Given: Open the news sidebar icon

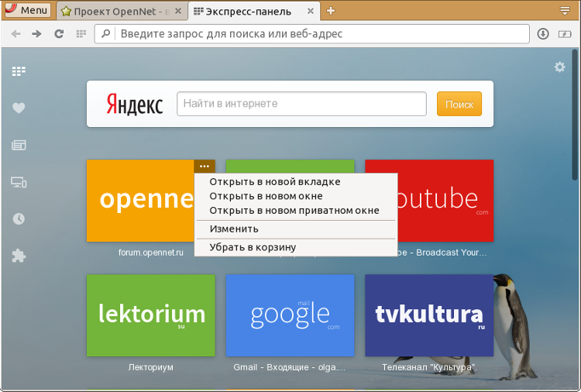Looking at the screenshot, I should 19,145.
